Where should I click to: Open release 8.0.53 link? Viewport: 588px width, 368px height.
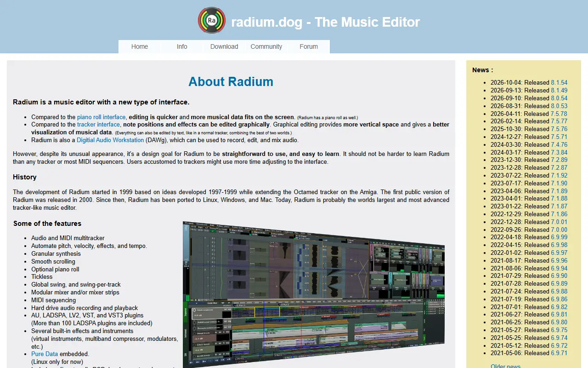(x=559, y=106)
